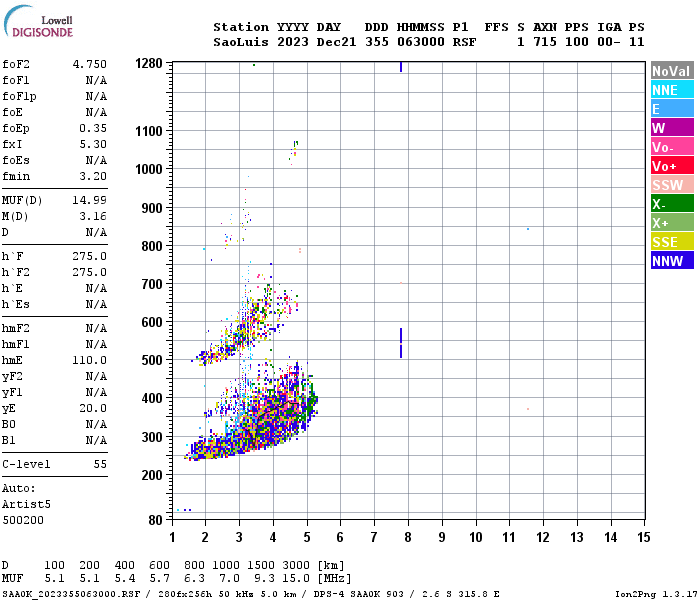Select the Vo- pink legend swatch
This screenshot has height=600, width=700.
[672, 147]
